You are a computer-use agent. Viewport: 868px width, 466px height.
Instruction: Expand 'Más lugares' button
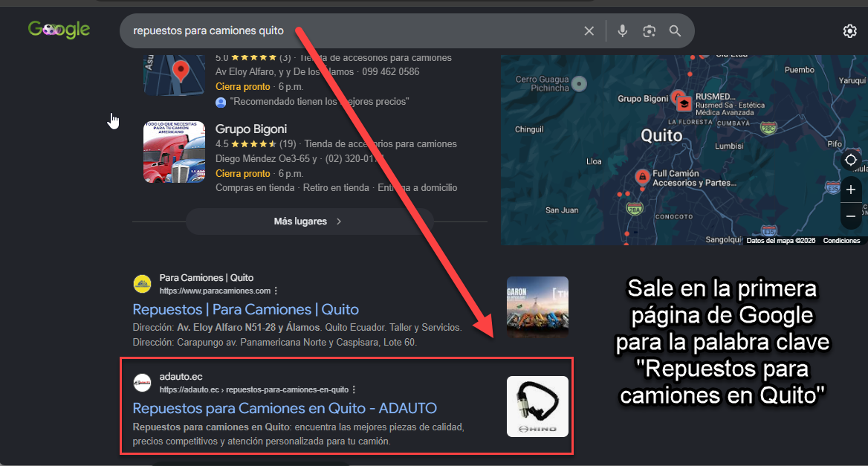(x=308, y=221)
